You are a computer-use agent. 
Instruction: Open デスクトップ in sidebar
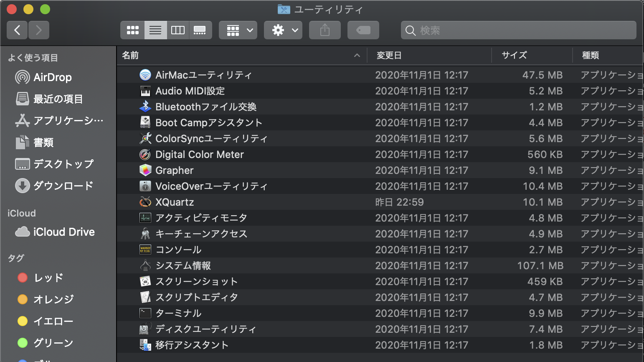coord(54,164)
